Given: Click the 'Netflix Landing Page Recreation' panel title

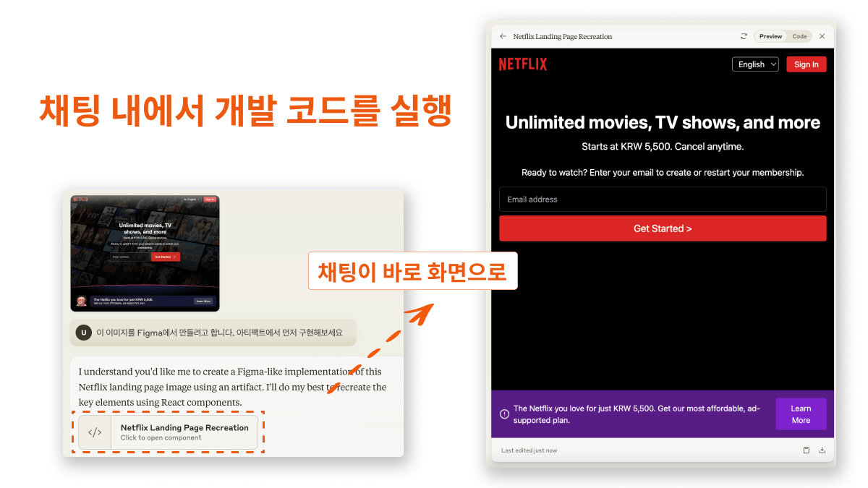Looking at the screenshot, I should pos(562,36).
